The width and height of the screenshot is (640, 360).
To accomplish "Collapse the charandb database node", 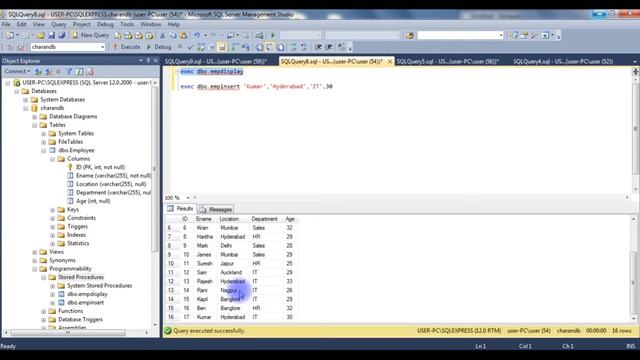I will click(x=26, y=108).
